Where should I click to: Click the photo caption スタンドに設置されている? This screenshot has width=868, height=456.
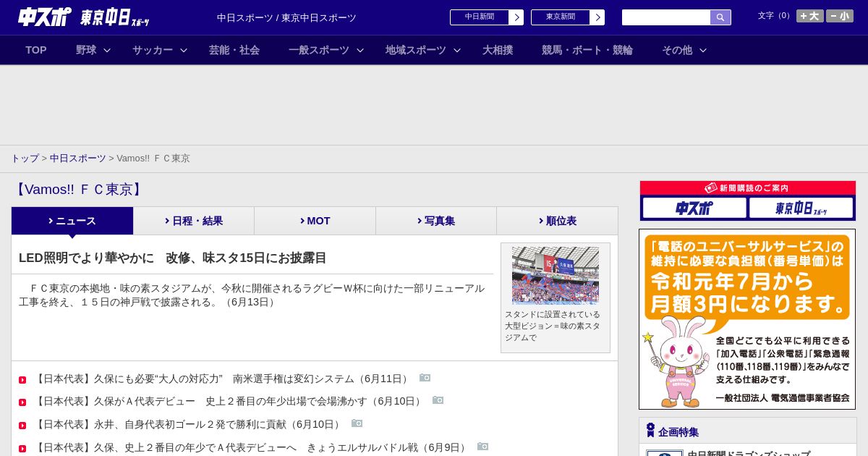(553, 326)
